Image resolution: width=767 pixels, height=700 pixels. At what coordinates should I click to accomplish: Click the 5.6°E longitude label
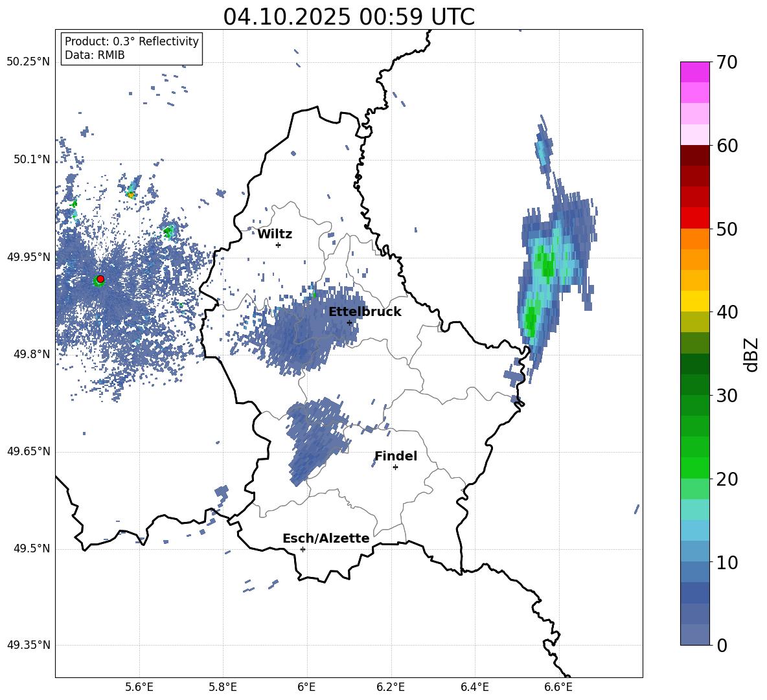[x=139, y=688]
